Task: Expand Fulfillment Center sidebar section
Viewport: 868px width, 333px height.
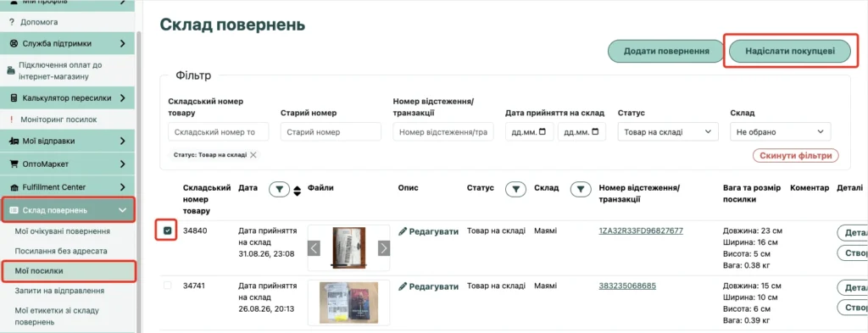Action: [x=67, y=187]
